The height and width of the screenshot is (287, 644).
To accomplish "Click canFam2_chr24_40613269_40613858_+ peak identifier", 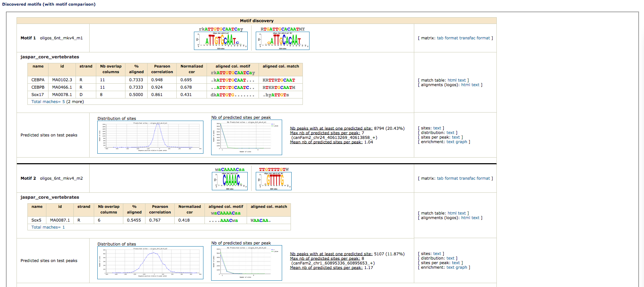I will pos(334,138).
